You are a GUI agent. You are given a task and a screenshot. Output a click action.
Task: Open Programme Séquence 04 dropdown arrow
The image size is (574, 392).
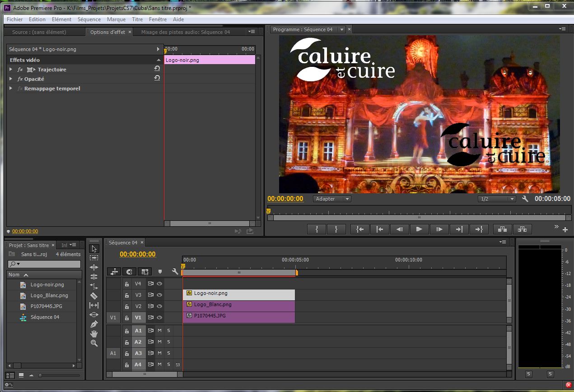(342, 29)
